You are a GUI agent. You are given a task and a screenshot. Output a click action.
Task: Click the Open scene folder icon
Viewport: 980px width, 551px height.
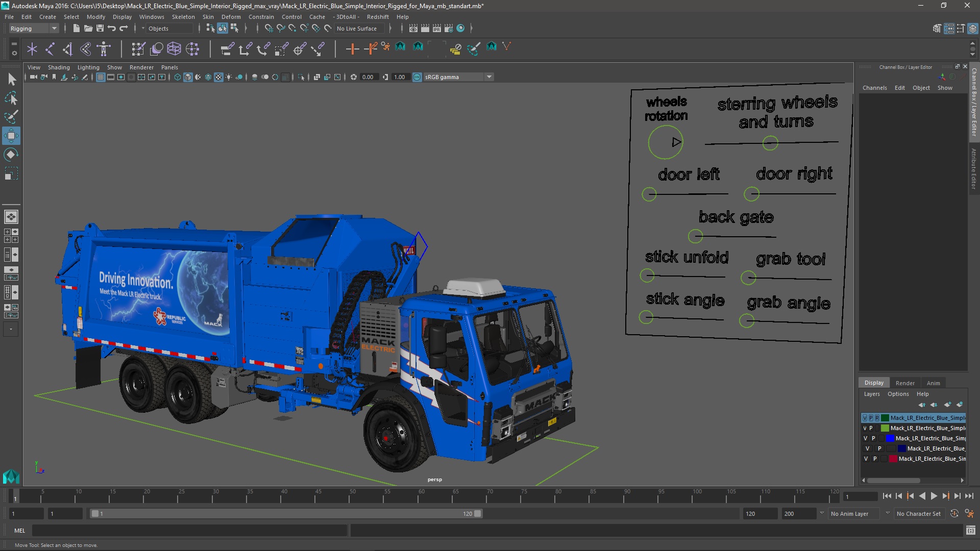pyautogui.click(x=88, y=29)
